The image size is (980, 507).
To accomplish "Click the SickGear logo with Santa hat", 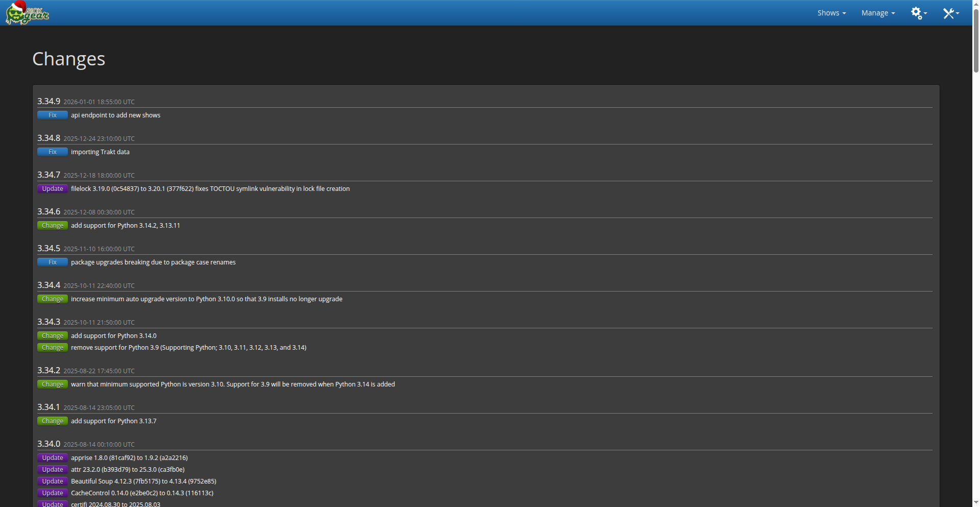I will tap(27, 13).
